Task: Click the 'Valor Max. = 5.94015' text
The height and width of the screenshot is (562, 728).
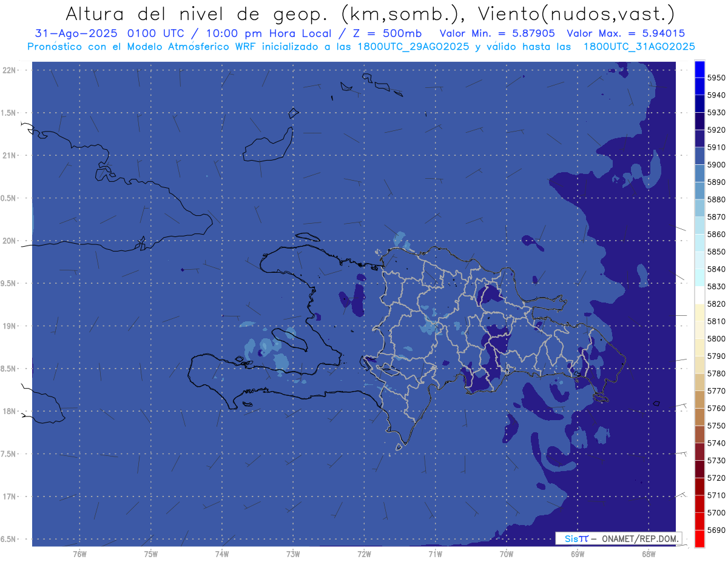Action: [x=625, y=33]
